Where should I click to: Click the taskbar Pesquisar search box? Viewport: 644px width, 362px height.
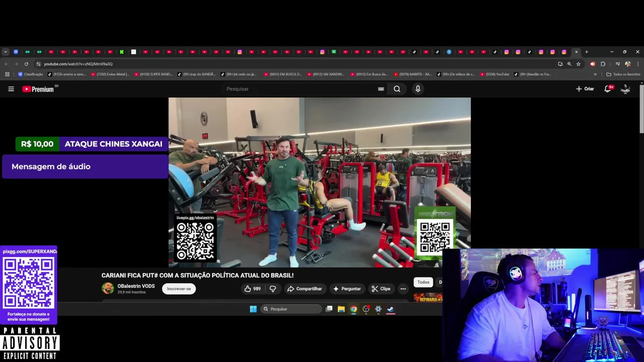point(291,309)
